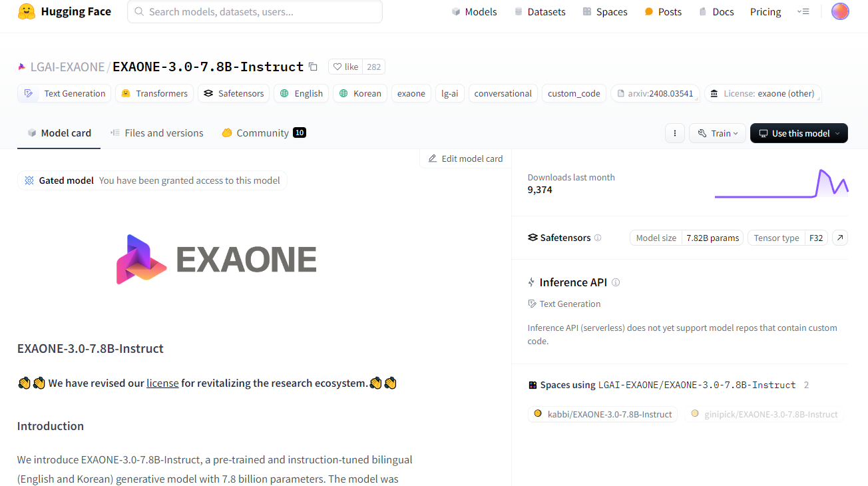Click the copy model name icon
868x486 pixels.
click(x=313, y=67)
